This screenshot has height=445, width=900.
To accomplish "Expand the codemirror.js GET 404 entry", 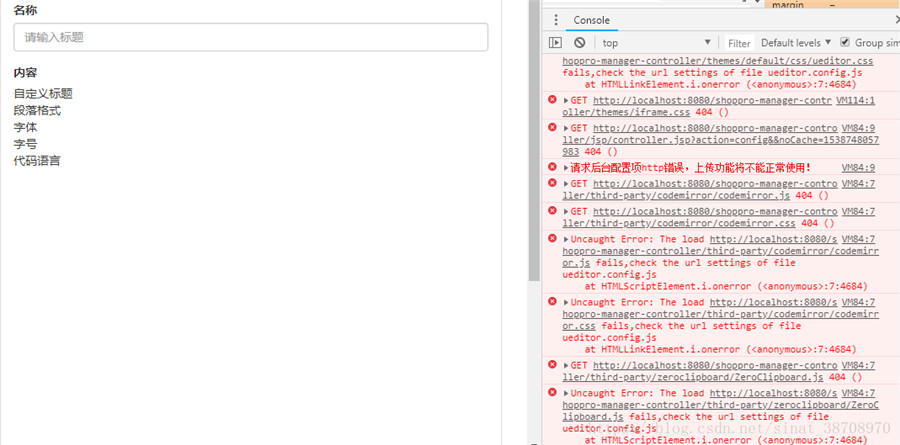I will point(567,184).
